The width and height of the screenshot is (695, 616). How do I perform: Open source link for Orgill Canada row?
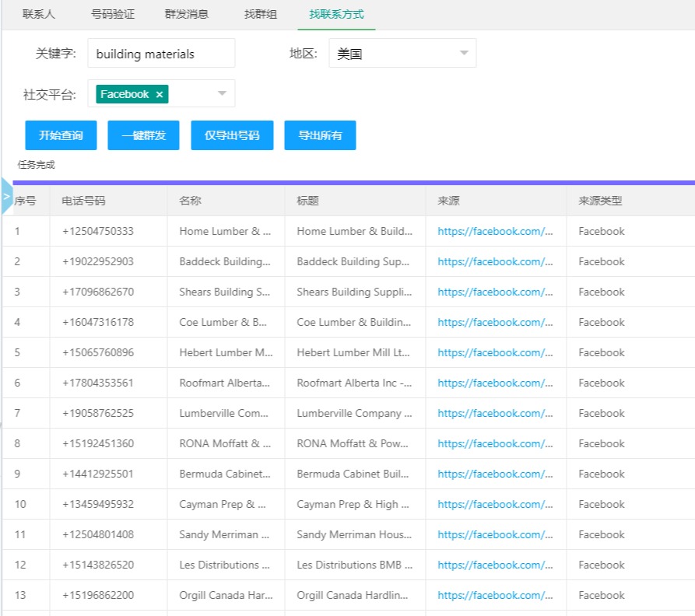[495, 595]
